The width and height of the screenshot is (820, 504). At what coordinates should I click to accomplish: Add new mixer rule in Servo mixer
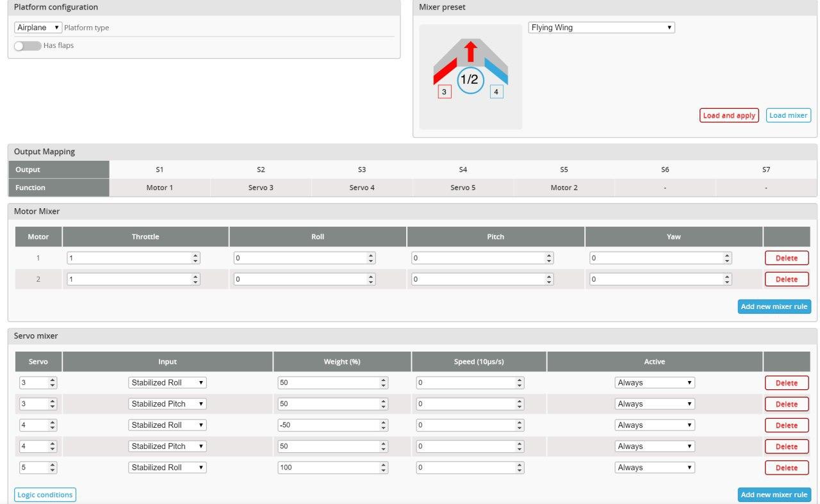774,494
